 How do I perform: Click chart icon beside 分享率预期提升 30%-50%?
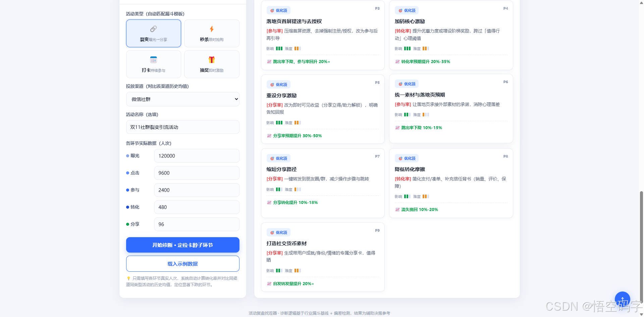269,136
